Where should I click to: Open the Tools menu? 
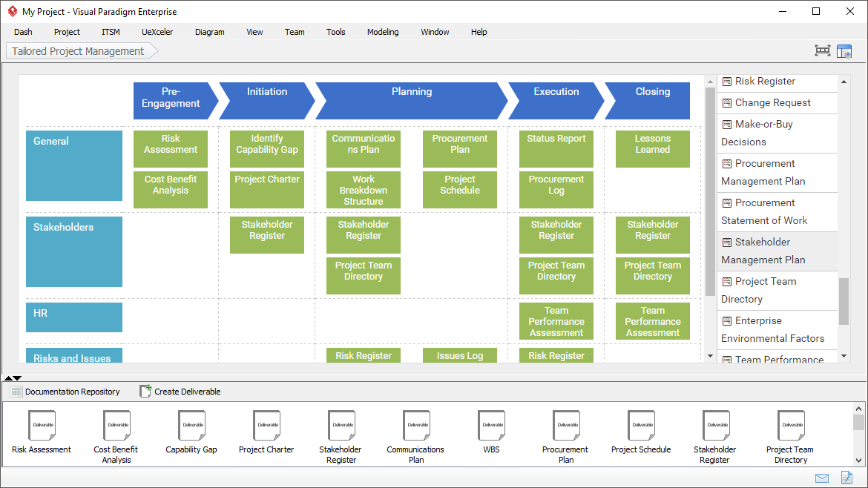335,32
